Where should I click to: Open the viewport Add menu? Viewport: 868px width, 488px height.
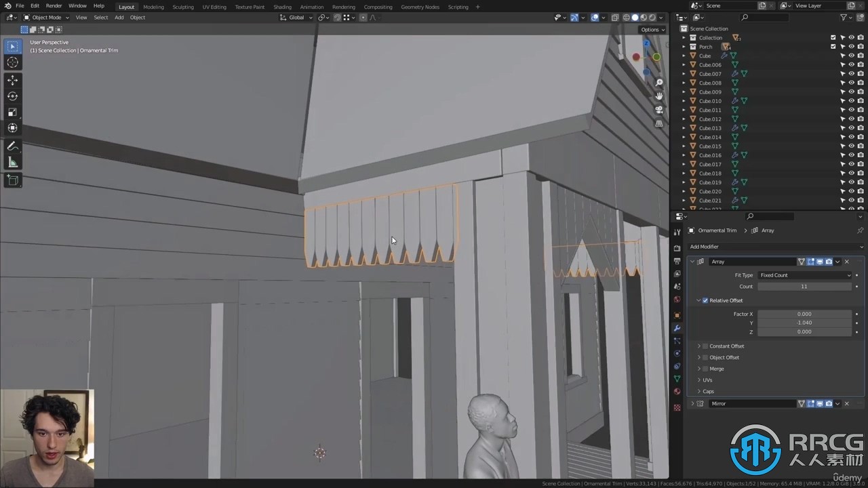pos(119,18)
